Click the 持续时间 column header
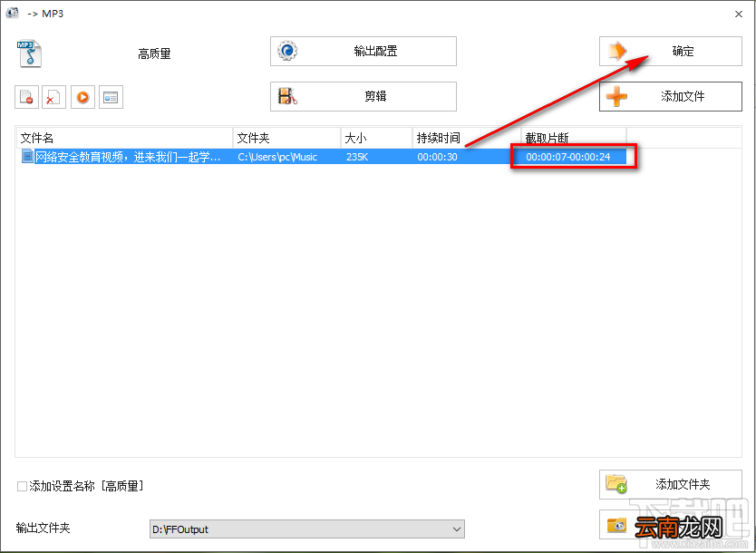 (467, 139)
